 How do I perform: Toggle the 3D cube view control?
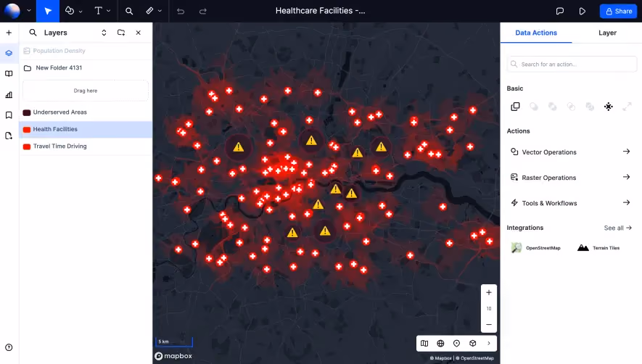point(472,344)
